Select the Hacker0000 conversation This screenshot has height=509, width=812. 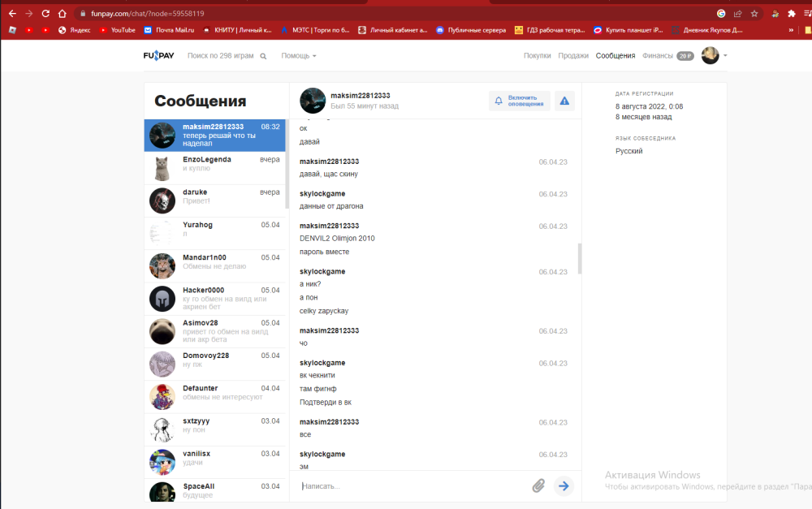pos(214,298)
